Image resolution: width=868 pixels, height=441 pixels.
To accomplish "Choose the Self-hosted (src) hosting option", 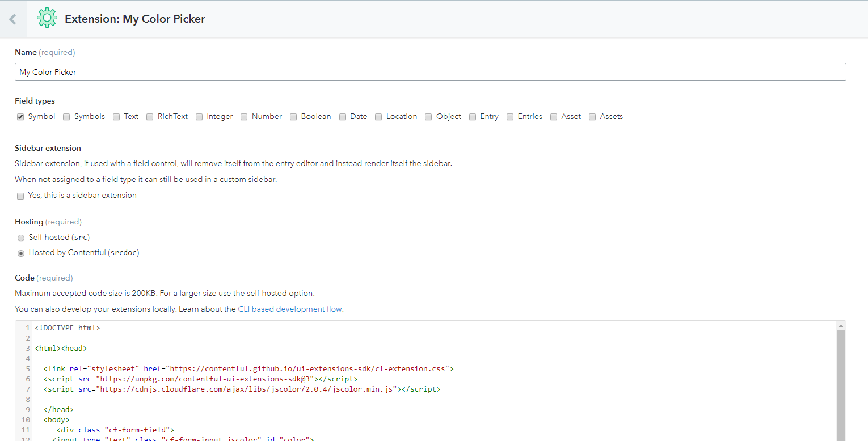I will coord(21,238).
